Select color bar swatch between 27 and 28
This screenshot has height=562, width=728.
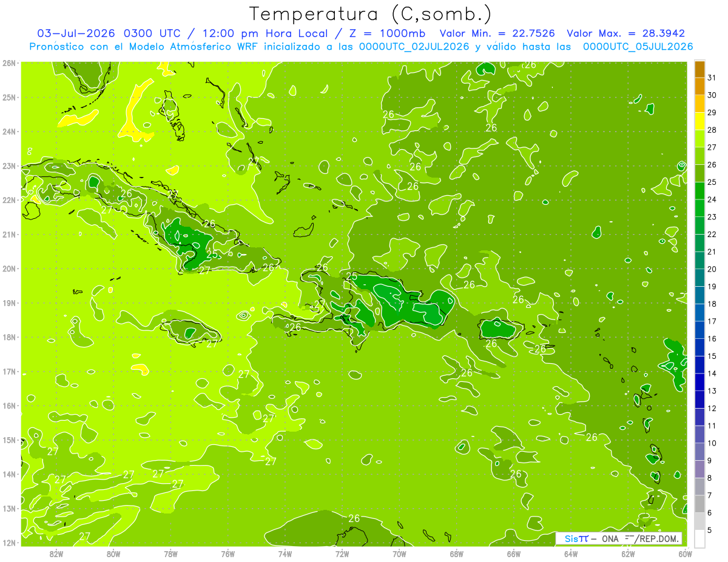coord(699,138)
